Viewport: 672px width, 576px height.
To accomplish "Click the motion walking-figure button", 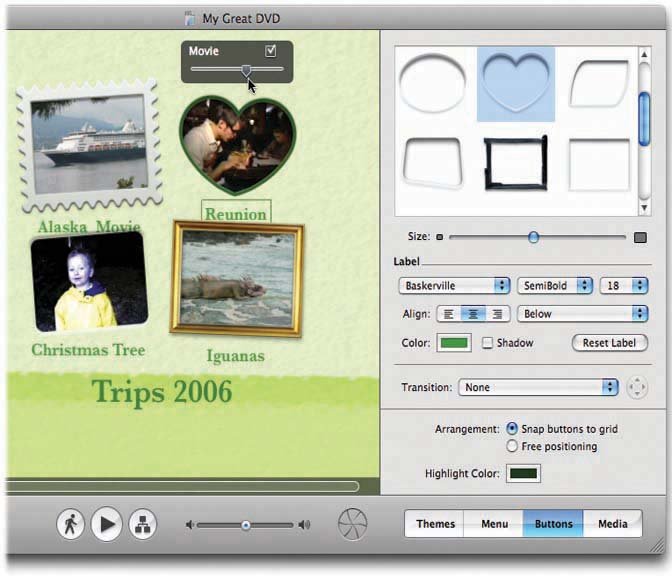I will click(x=69, y=524).
